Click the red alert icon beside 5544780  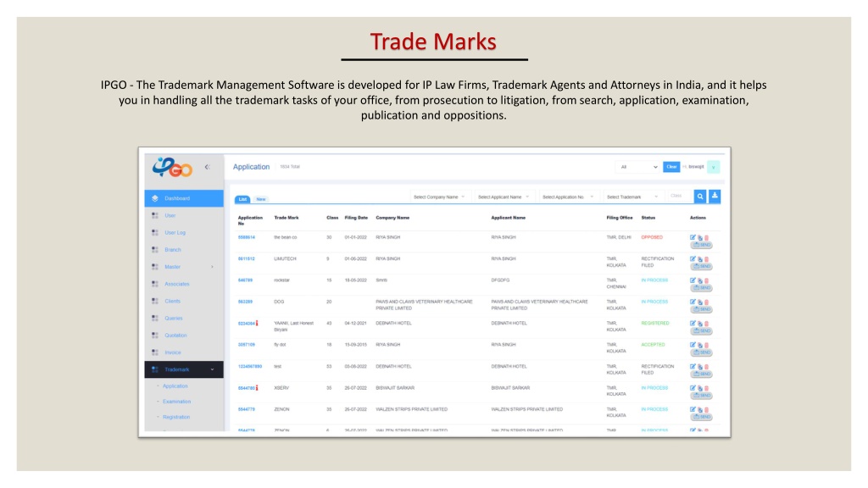pos(257,388)
